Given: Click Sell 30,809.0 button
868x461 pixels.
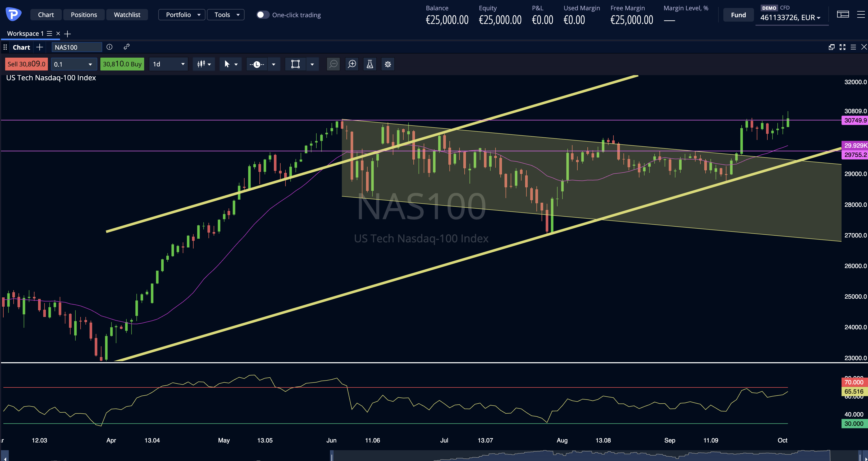Looking at the screenshot, I should (x=26, y=64).
